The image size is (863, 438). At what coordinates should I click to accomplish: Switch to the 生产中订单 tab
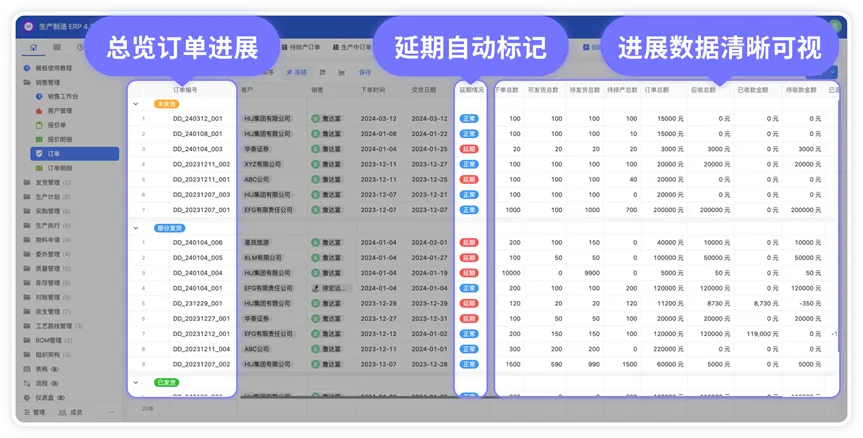coord(352,47)
